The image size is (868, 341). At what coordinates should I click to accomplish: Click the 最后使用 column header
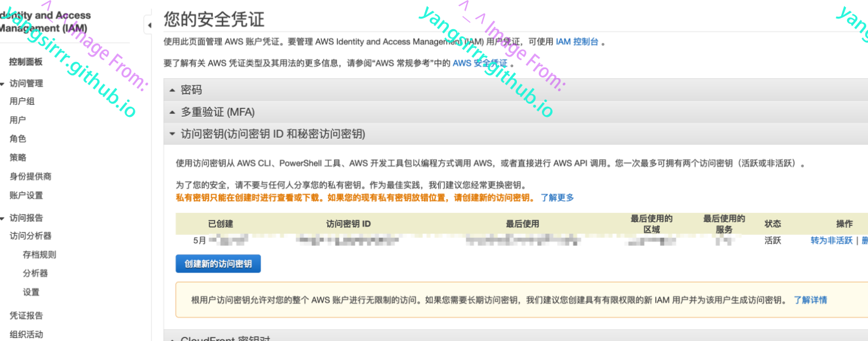(522, 224)
